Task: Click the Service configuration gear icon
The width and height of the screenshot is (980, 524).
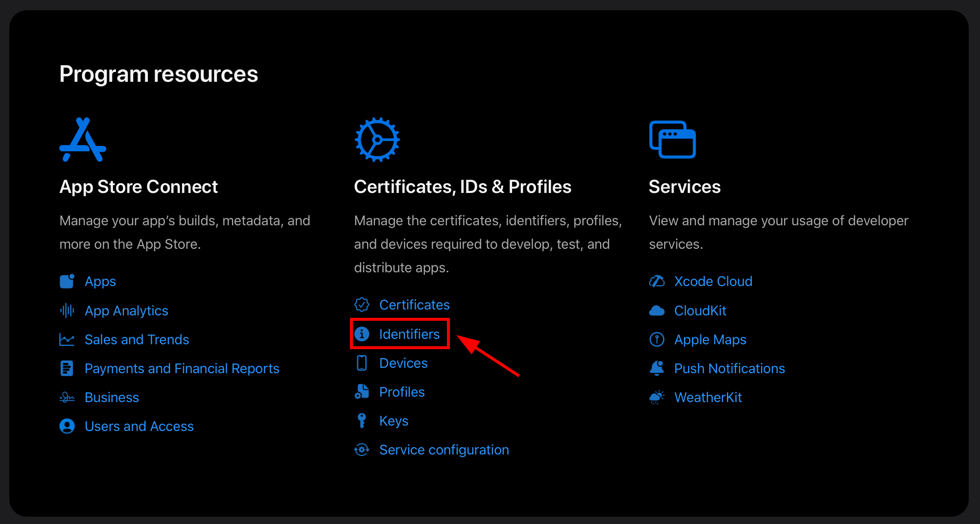Action: (x=362, y=450)
